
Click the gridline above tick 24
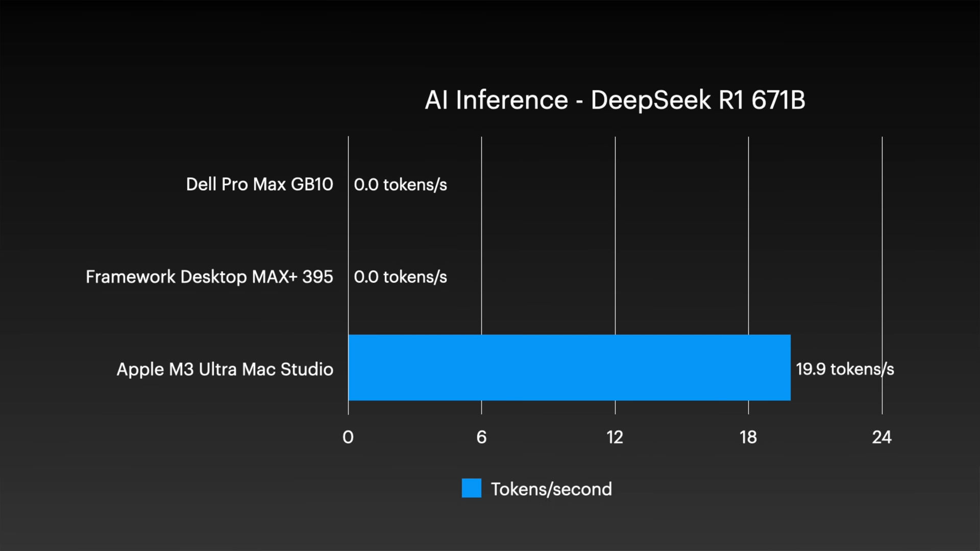point(882,230)
